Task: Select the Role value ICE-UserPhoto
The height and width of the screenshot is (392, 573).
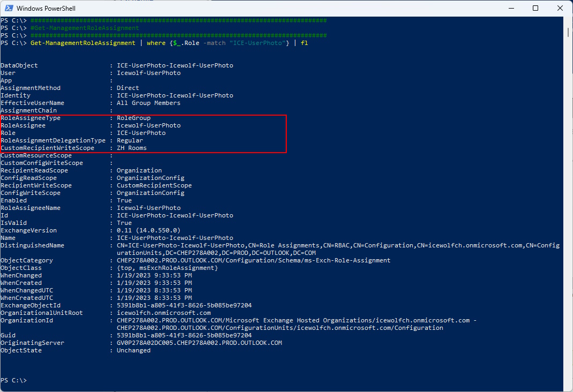Action: [x=141, y=133]
